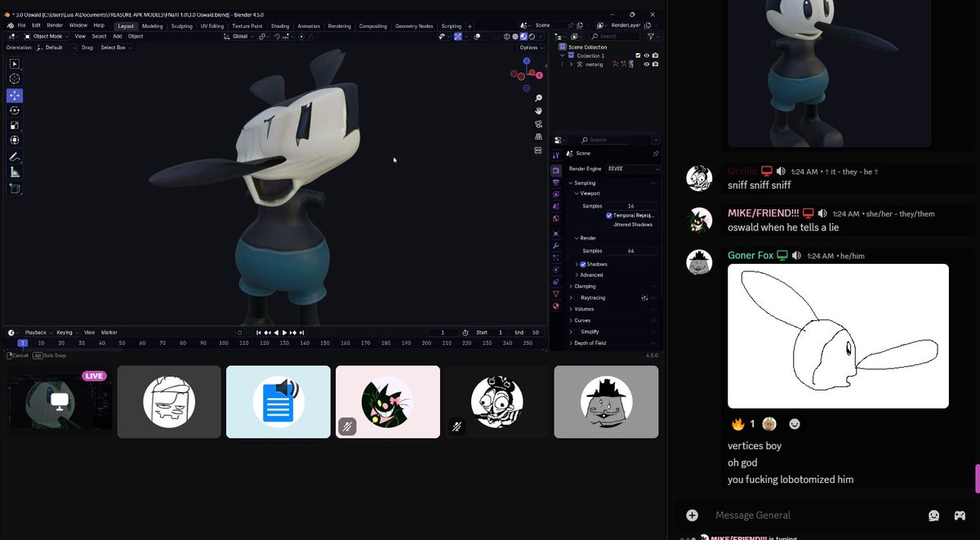Open the World properties tab
Viewport: 980px width, 540px height.
(555, 219)
